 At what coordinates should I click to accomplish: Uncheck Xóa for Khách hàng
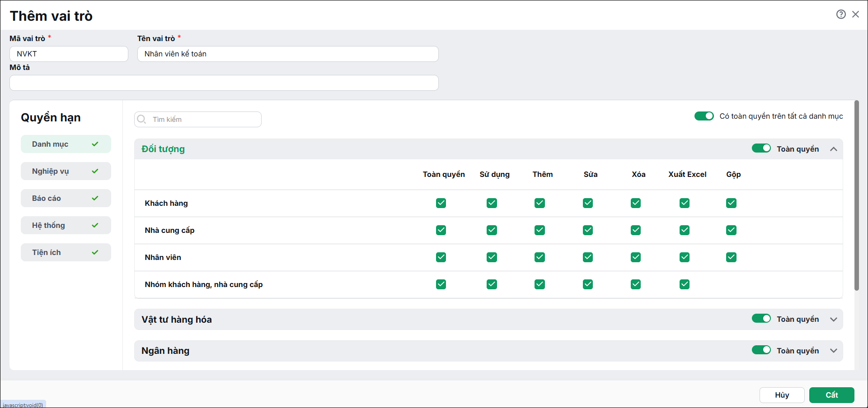(x=636, y=203)
